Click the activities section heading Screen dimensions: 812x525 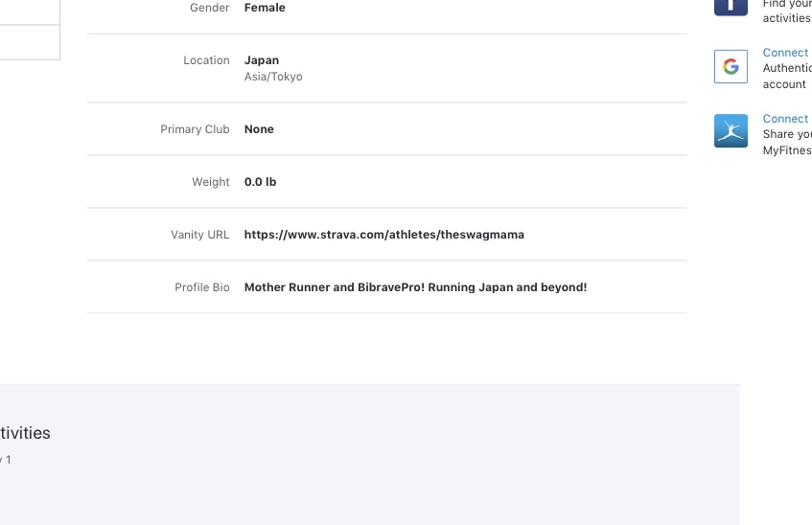pos(25,433)
